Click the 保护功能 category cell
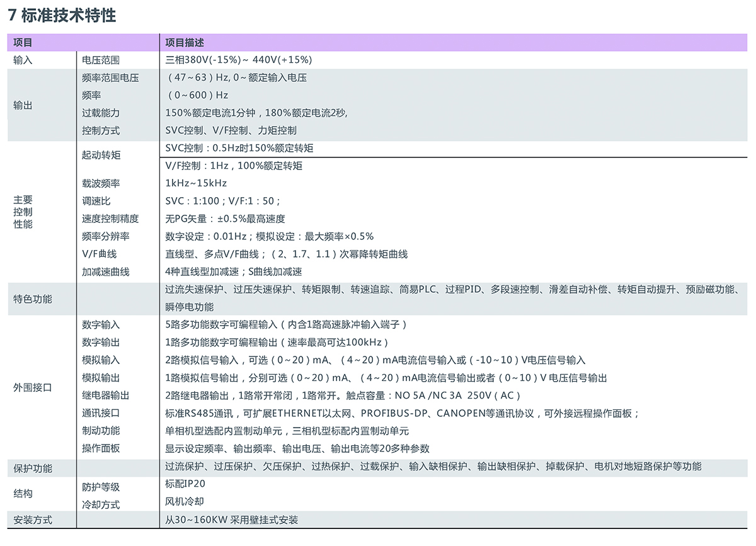 click(33, 469)
